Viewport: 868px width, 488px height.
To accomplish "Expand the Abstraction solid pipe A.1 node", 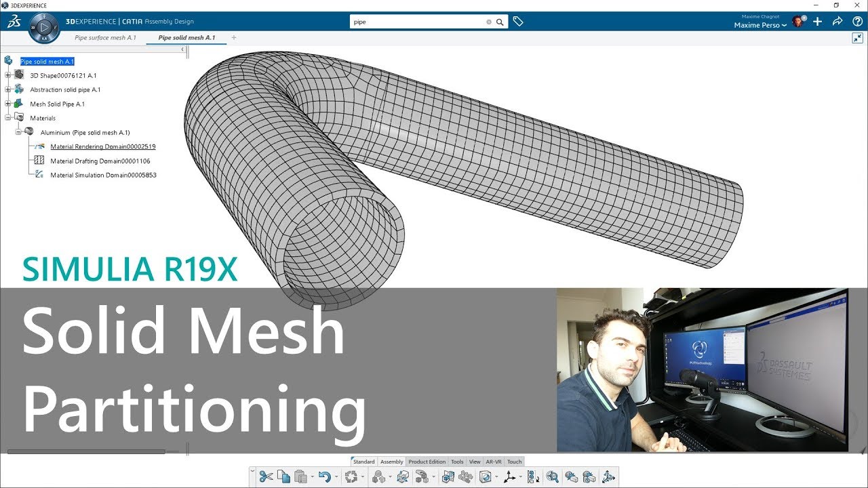I will click(x=8, y=89).
